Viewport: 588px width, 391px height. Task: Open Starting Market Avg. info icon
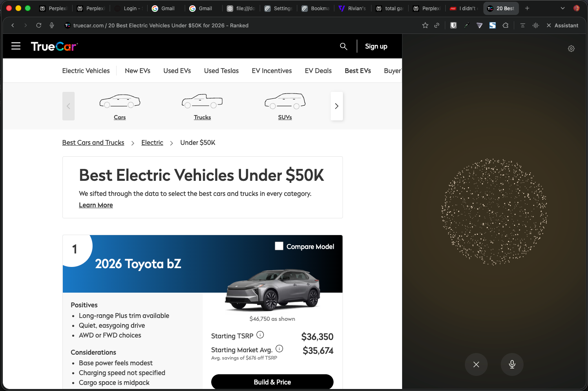pos(279,349)
